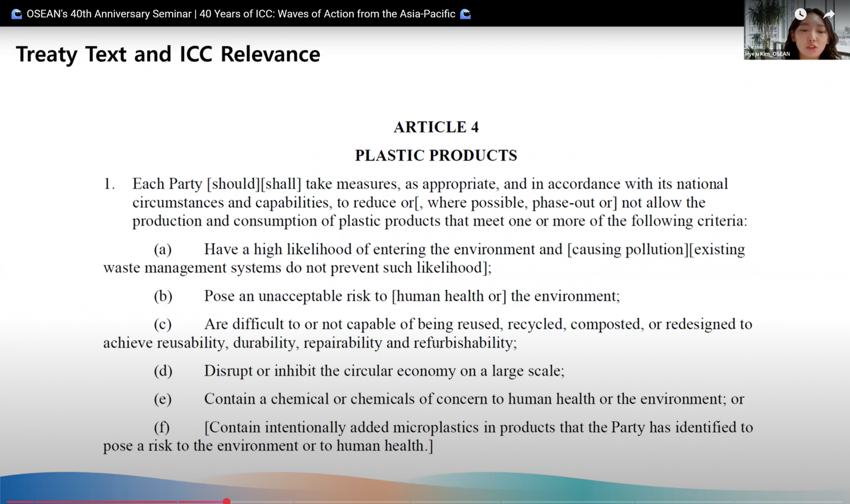Jump to the first short chapter segment
This screenshot has width=850, height=504.
pyautogui.click(x=20, y=502)
